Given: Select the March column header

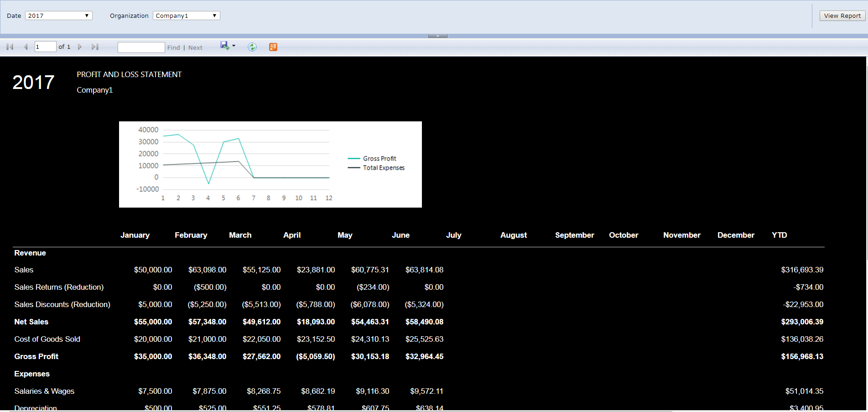Looking at the screenshot, I should (240, 235).
